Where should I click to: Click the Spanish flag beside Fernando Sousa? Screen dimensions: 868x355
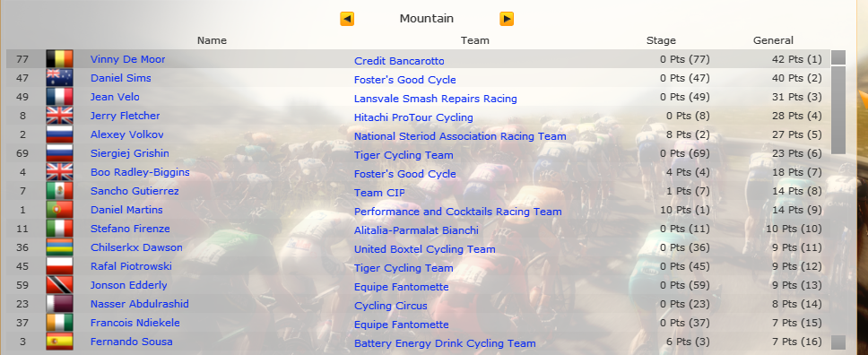tap(59, 342)
